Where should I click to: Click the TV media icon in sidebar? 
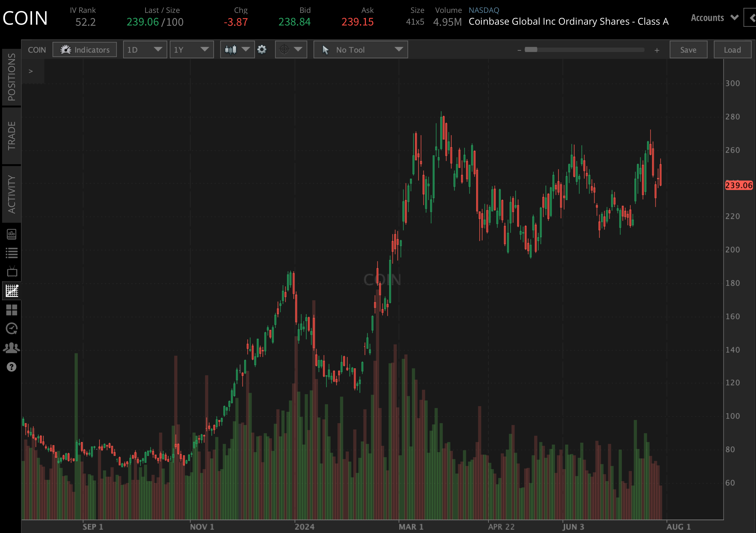click(x=12, y=271)
